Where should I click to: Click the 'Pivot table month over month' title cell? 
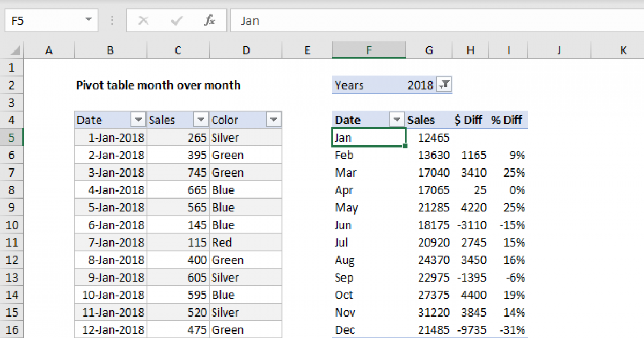tap(158, 85)
